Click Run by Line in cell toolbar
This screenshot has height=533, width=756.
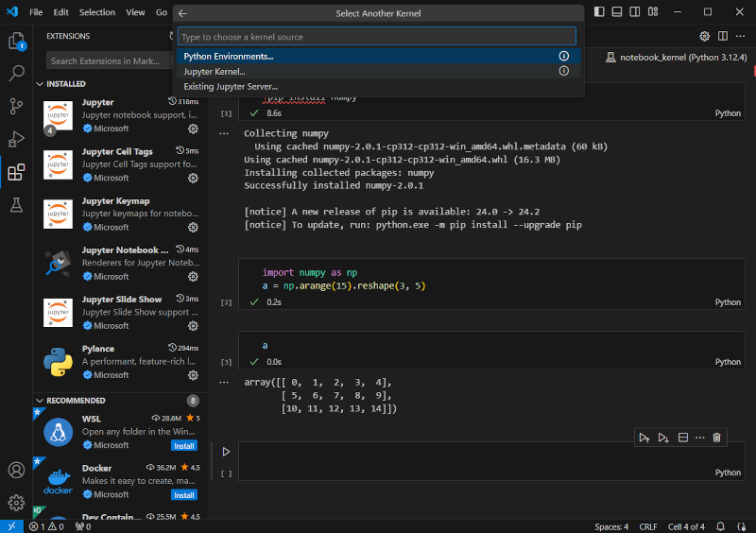pos(644,438)
